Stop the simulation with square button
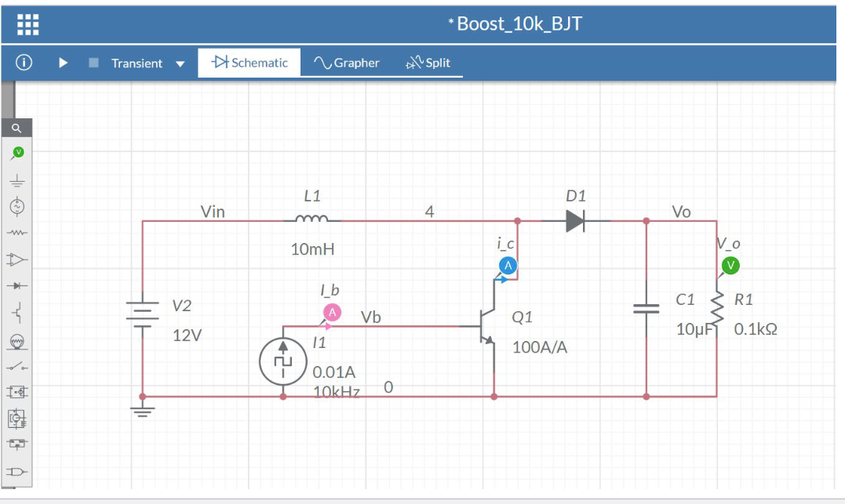Image resolution: width=845 pixels, height=504 pixels. point(94,63)
